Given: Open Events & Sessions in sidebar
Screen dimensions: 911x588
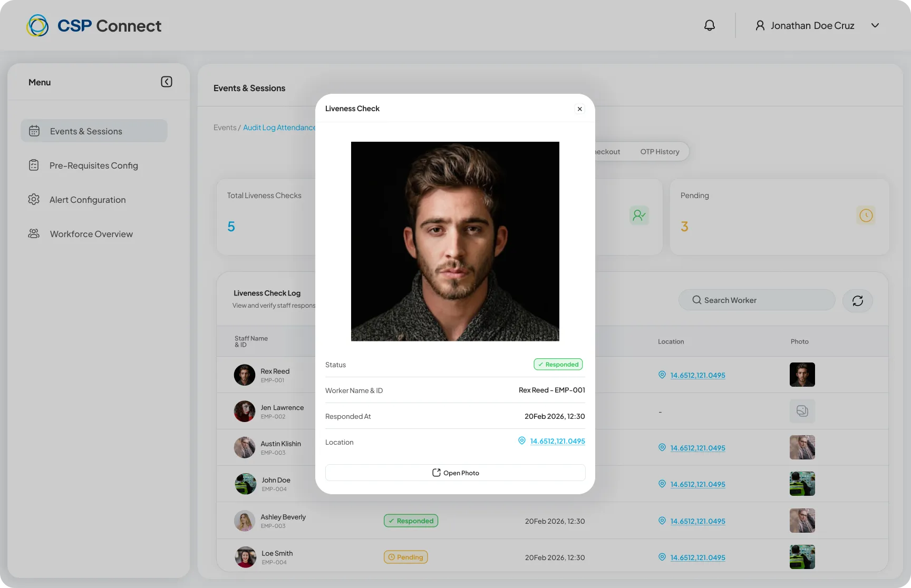Looking at the screenshot, I should 94,131.
